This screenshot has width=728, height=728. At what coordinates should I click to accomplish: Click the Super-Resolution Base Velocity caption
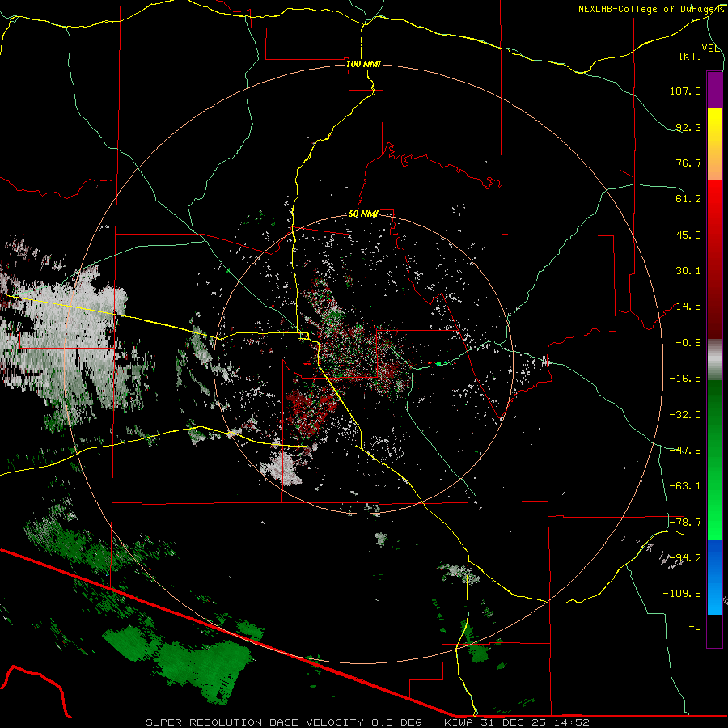point(368,722)
